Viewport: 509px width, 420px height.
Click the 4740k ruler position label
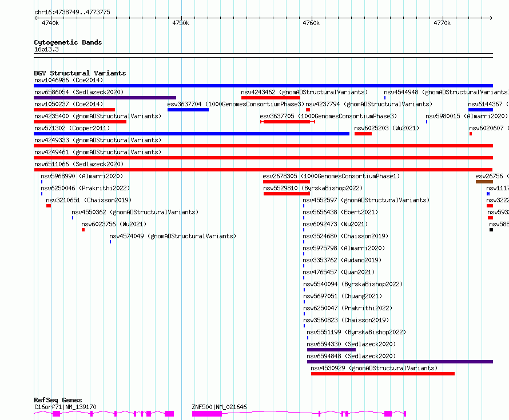point(50,23)
